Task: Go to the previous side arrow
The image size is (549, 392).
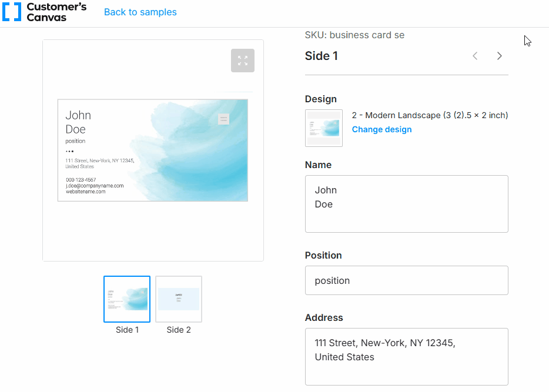Action: coord(475,56)
